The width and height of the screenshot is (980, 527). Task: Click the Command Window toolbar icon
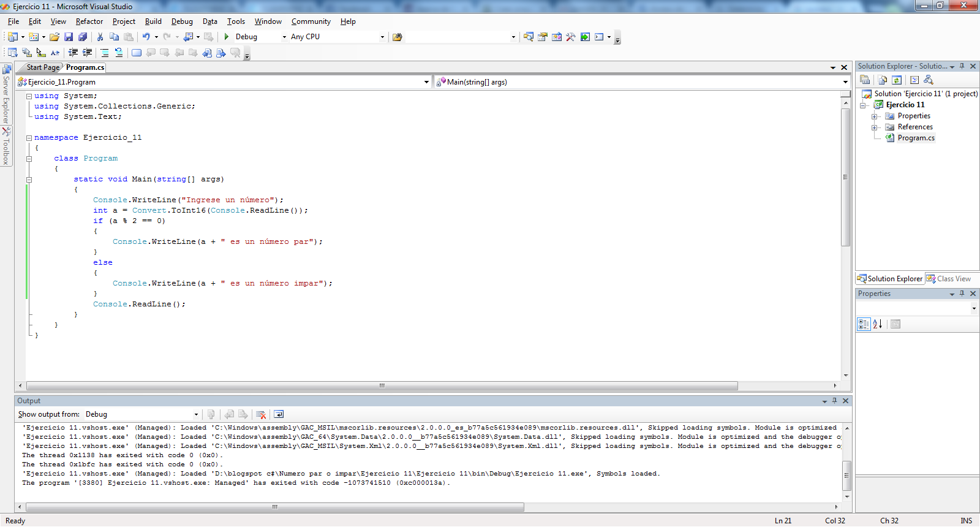(599, 37)
